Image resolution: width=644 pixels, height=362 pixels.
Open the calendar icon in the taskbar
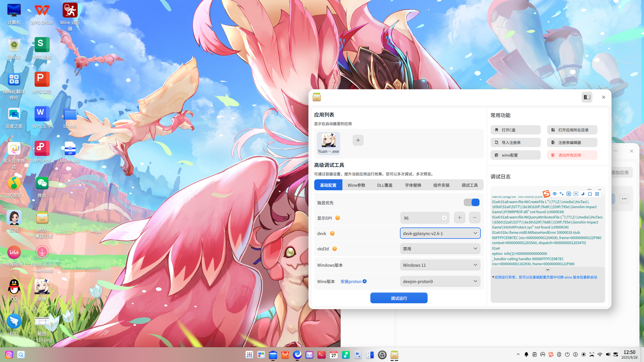click(x=334, y=355)
